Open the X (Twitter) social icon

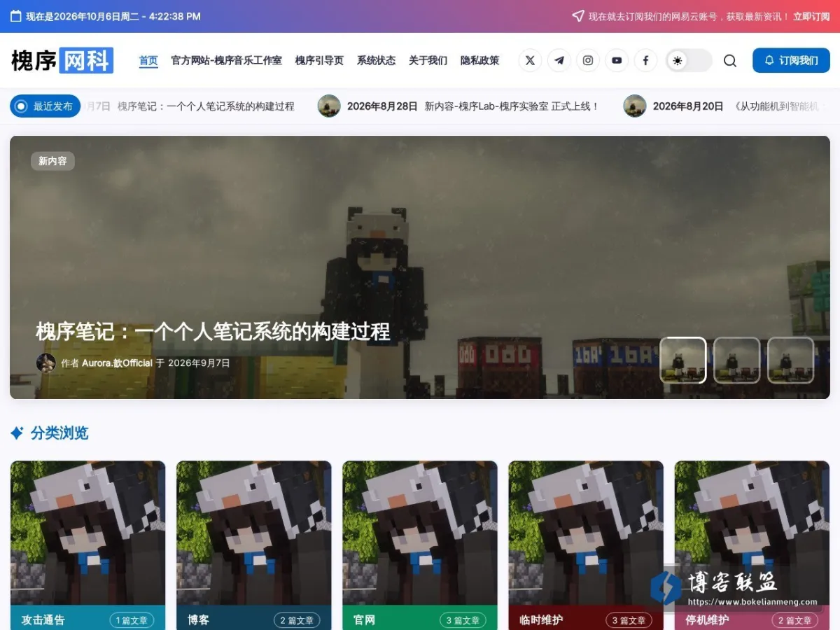pyautogui.click(x=530, y=60)
